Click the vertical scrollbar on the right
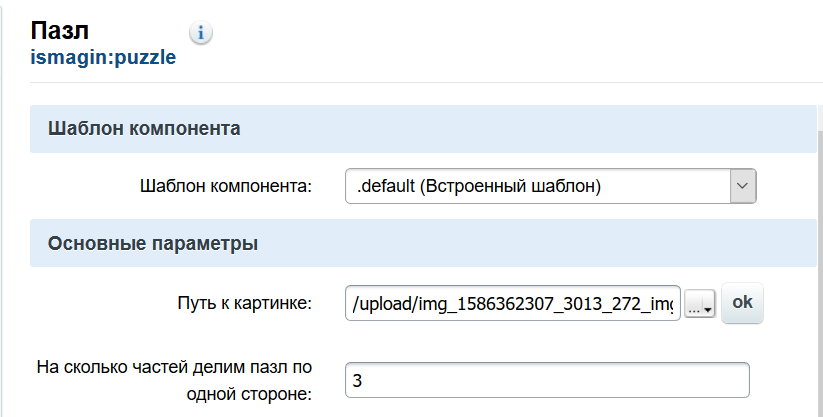 pyautogui.click(x=819, y=250)
